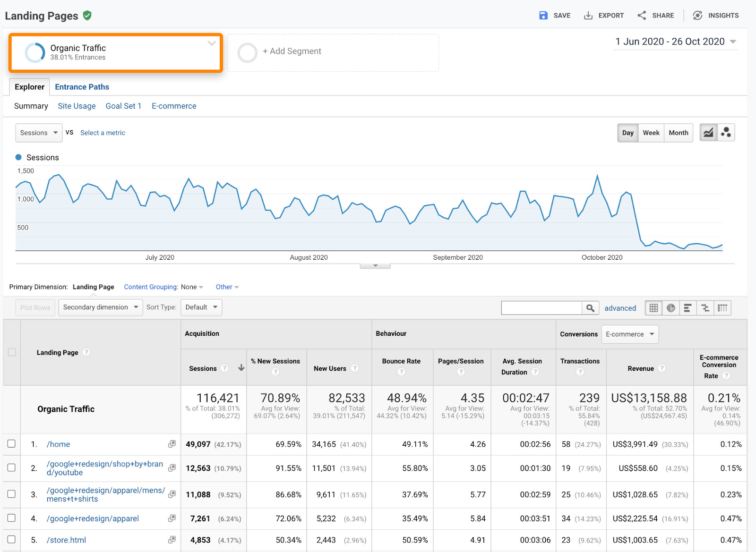Viewport: 756px width, 552px height.
Task: Open the performance bar-chart table view
Action: [688, 308]
